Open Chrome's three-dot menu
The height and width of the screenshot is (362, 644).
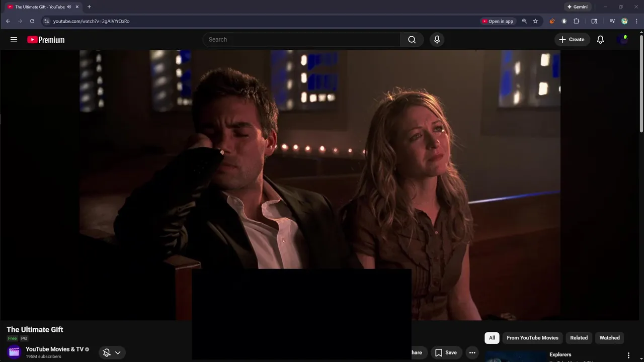pos(636,21)
